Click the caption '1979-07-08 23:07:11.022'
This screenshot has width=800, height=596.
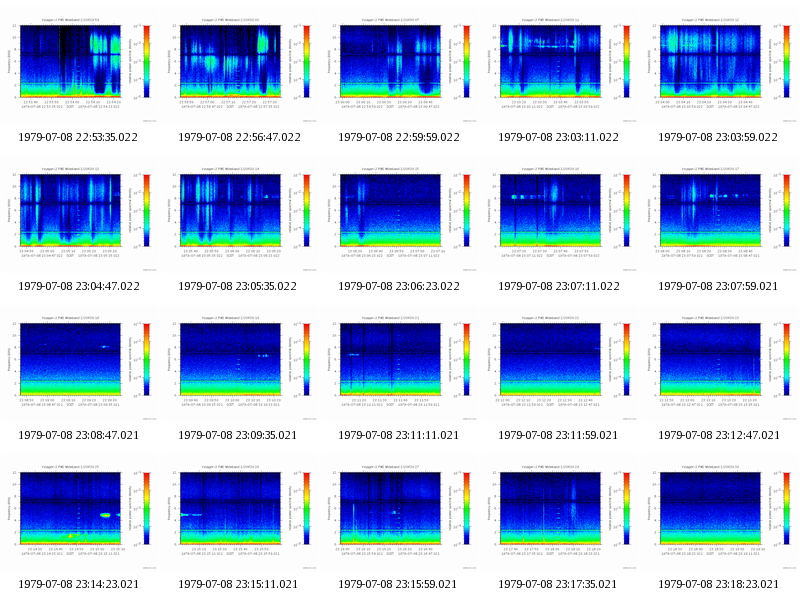(x=559, y=286)
